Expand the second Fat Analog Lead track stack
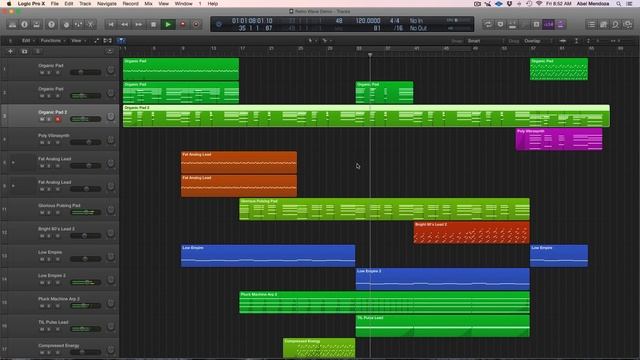The image size is (640, 360). click(x=13, y=186)
